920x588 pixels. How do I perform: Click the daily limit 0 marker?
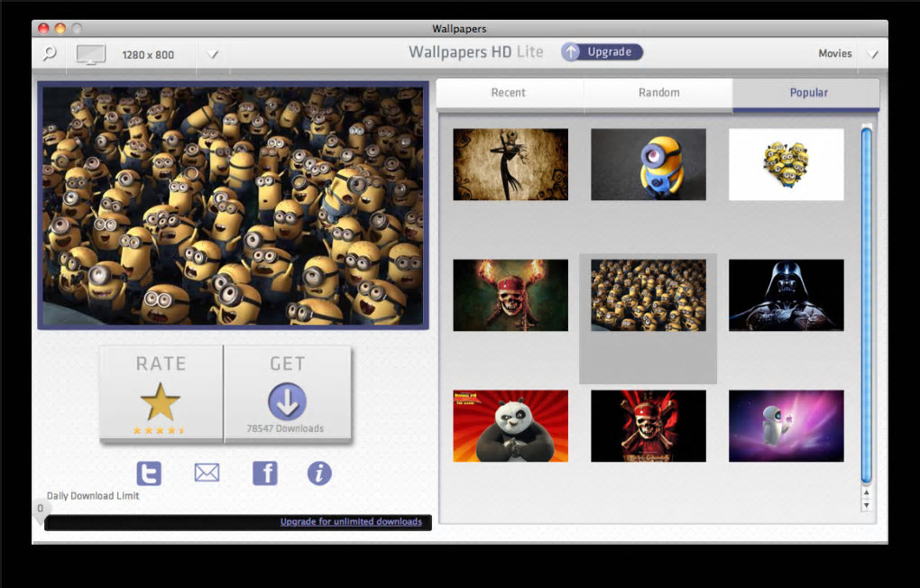[41, 509]
